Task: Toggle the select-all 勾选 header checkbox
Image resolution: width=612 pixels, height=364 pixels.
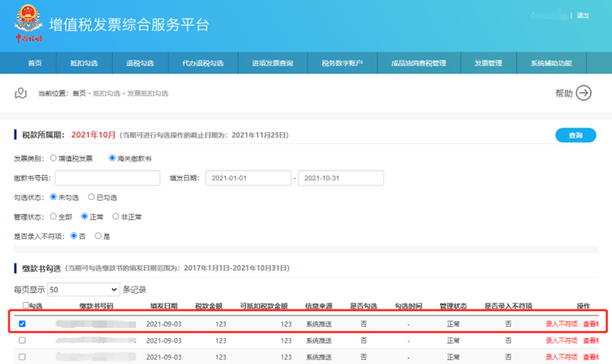Action: pyautogui.click(x=25, y=306)
